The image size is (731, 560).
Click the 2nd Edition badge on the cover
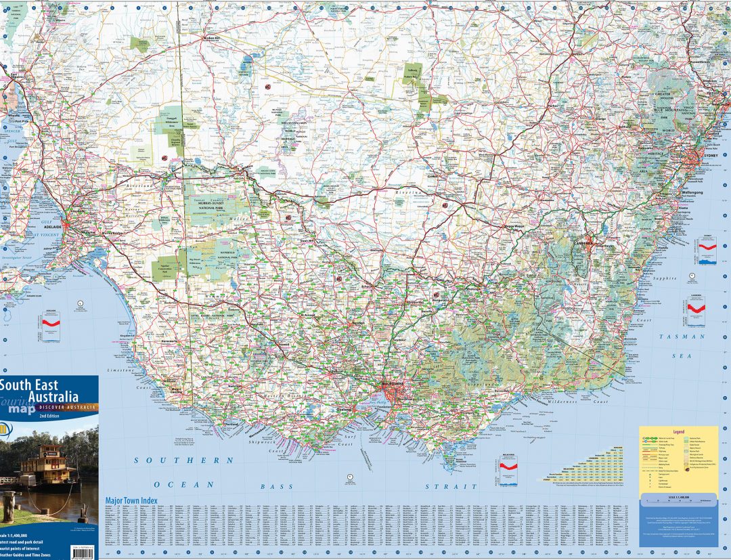coord(49,415)
